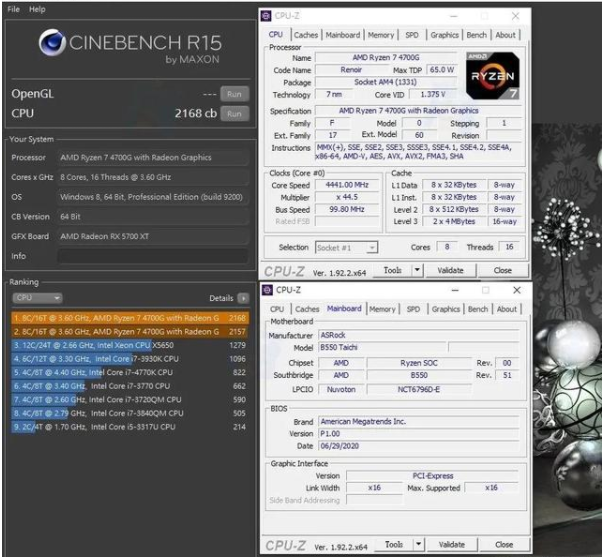Click the Info text field in Your System
This screenshot has width=602, height=557.
[x=150, y=256]
